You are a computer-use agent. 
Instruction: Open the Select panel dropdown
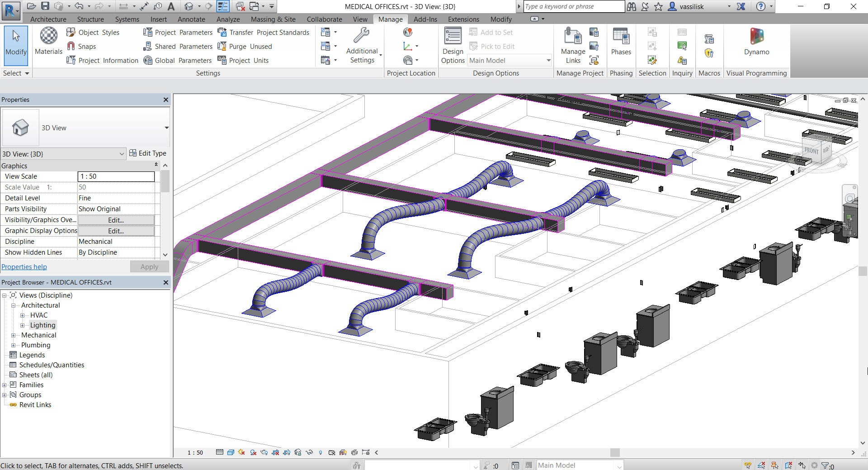16,73
